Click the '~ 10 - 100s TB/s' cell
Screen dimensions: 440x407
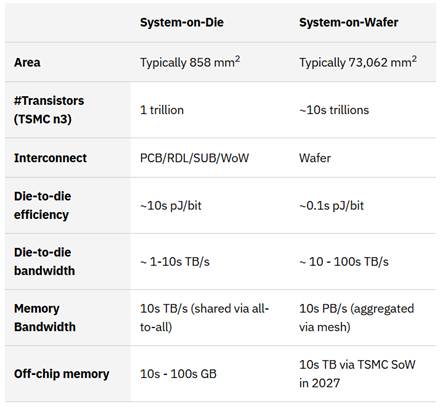point(344,262)
